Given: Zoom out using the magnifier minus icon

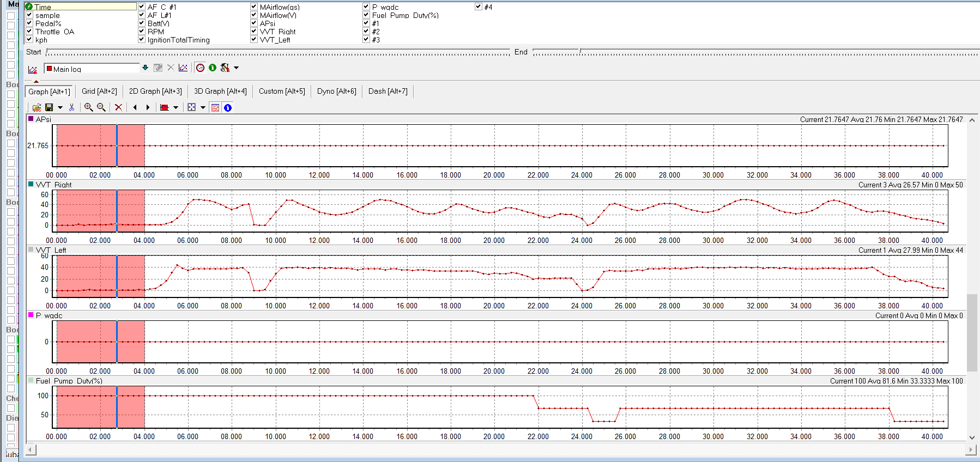Looking at the screenshot, I should (x=101, y=107).
